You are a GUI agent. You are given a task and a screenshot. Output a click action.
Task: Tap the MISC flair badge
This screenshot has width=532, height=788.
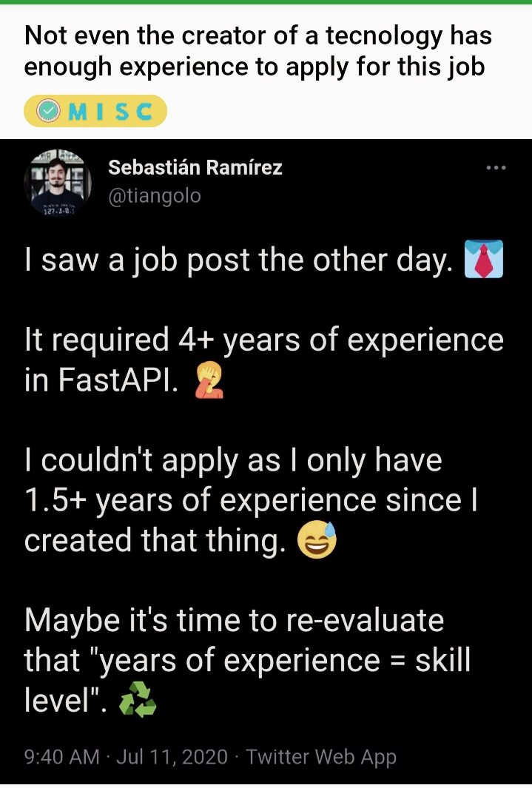click(x=95, y=111)
